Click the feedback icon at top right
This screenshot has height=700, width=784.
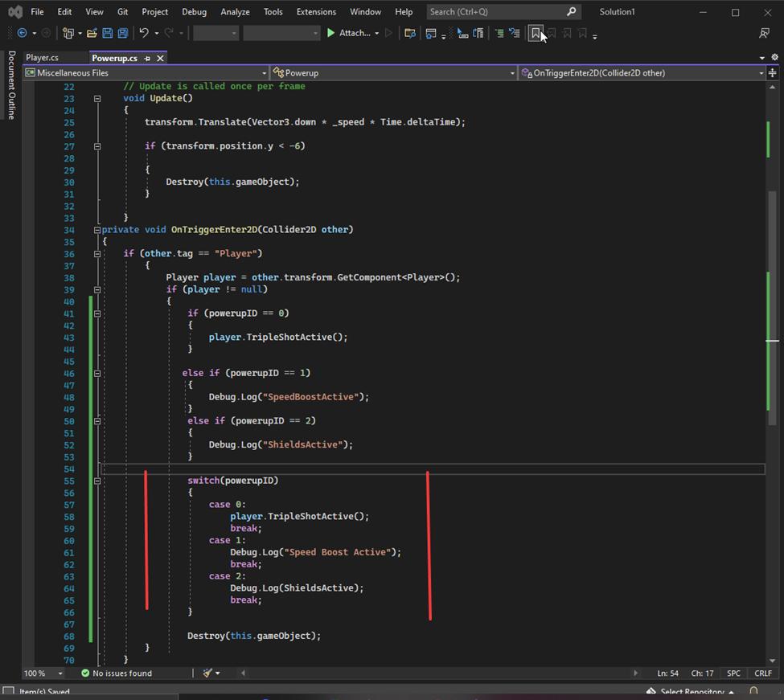coord(764,33)
